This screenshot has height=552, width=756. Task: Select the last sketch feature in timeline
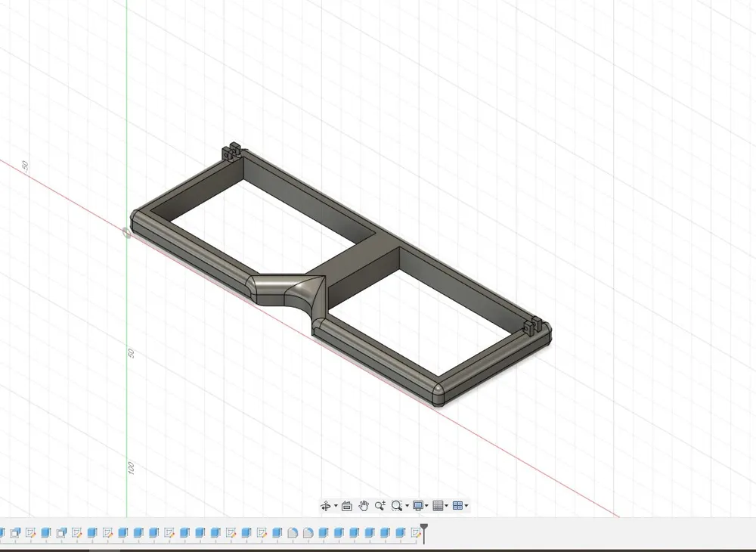pos(416,532)
